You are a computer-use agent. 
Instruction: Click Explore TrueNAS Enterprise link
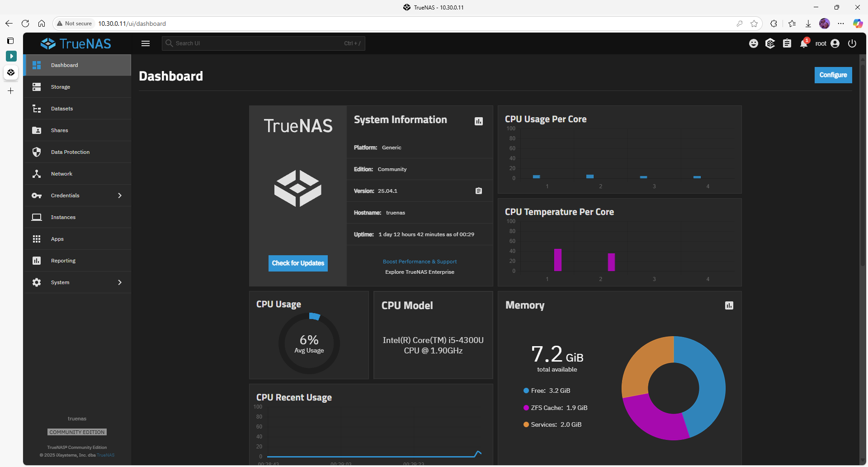tap(420, 272)
